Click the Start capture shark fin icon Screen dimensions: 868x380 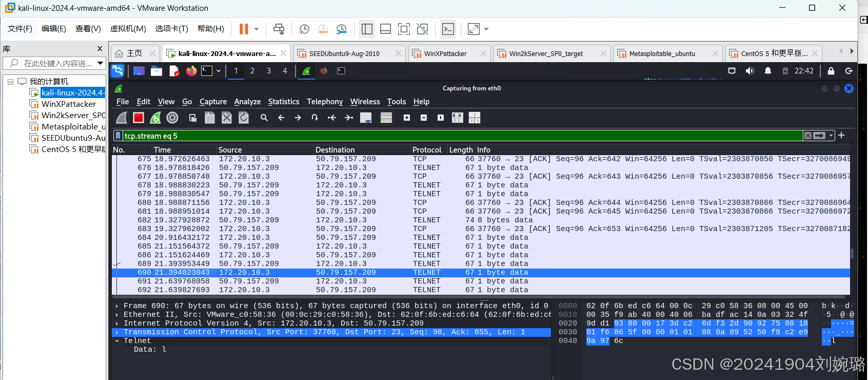click(122, 118)
